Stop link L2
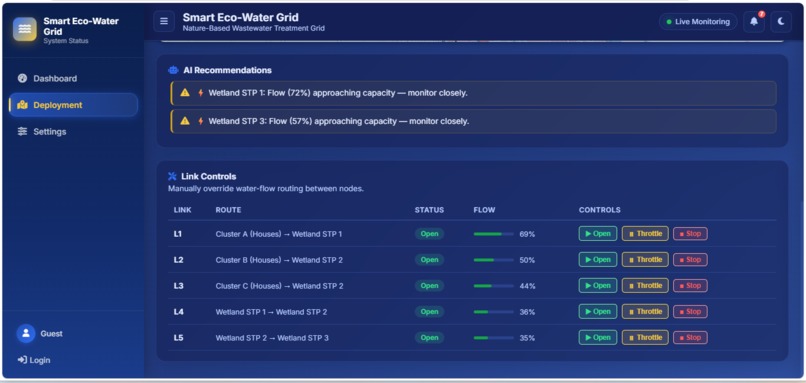The height and width of the screenshot is (383, 806). (x=690, y=260)
